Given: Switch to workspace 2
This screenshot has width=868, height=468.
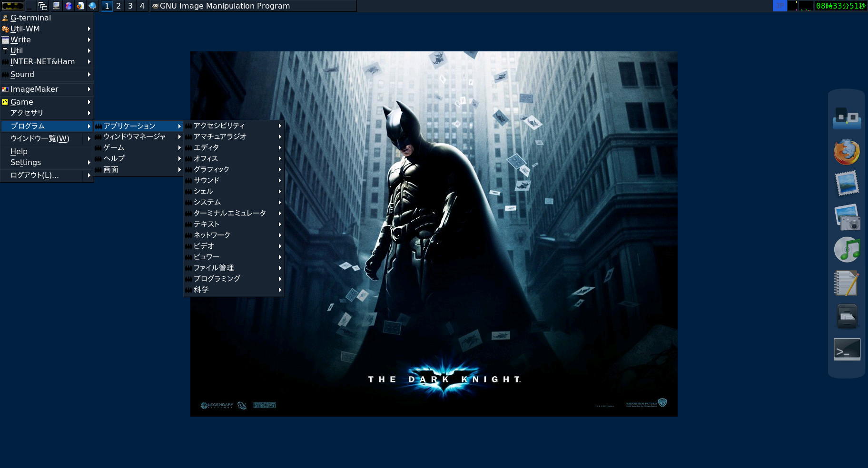Looking at the screenshot, I should (x=118, y=6).
